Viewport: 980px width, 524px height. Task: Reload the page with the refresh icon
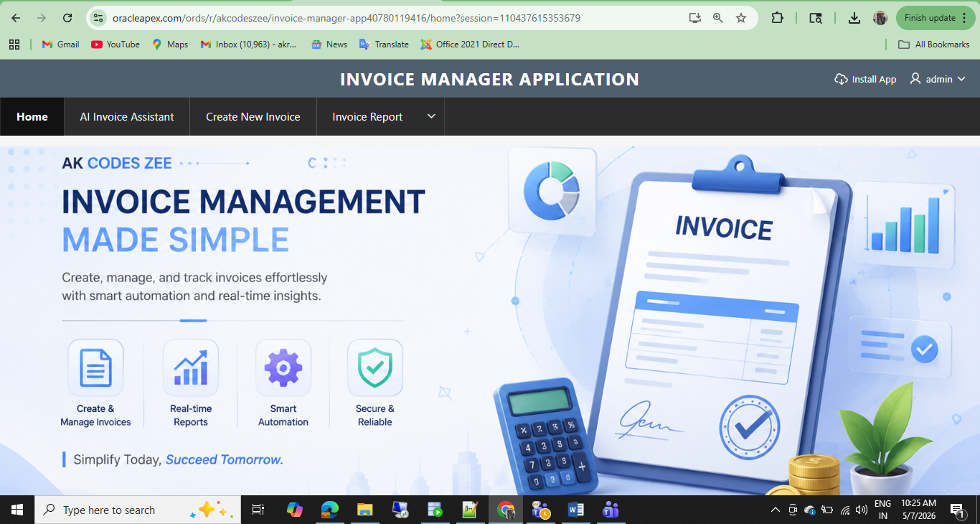coord(67,18)
